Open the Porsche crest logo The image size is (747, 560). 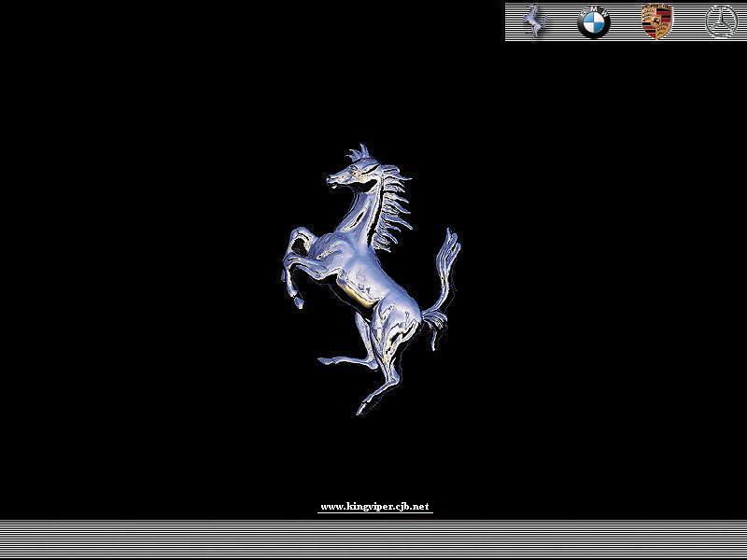[657, 21]
